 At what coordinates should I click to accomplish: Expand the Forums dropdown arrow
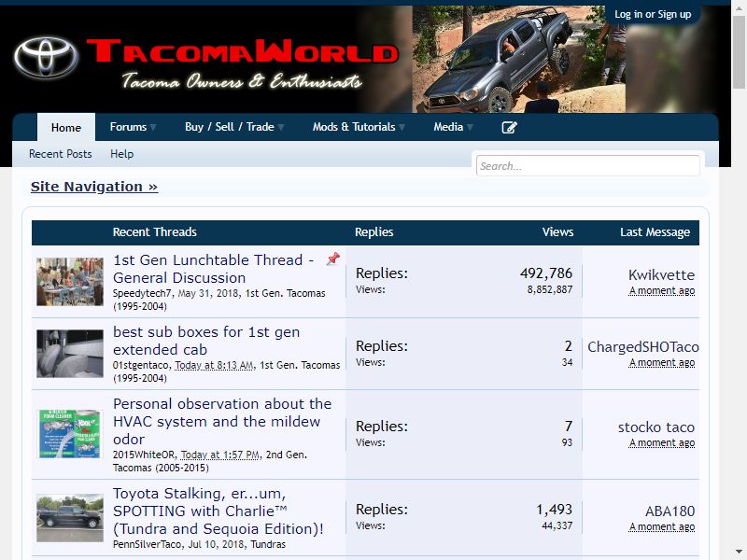point(153,127)
